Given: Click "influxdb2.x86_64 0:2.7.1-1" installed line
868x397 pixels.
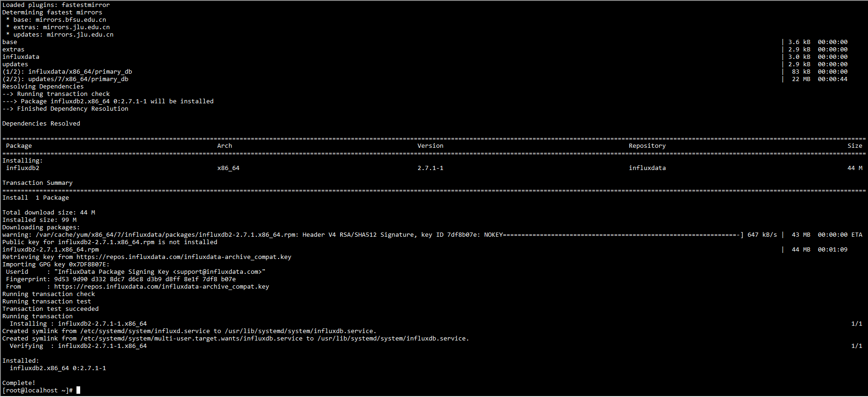Looking at the screenshot, I should (58, 368).
